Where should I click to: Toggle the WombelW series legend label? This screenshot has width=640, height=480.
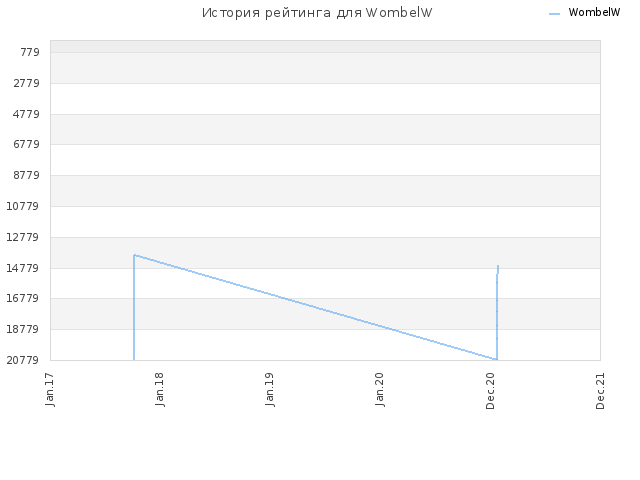pos(594,13)
